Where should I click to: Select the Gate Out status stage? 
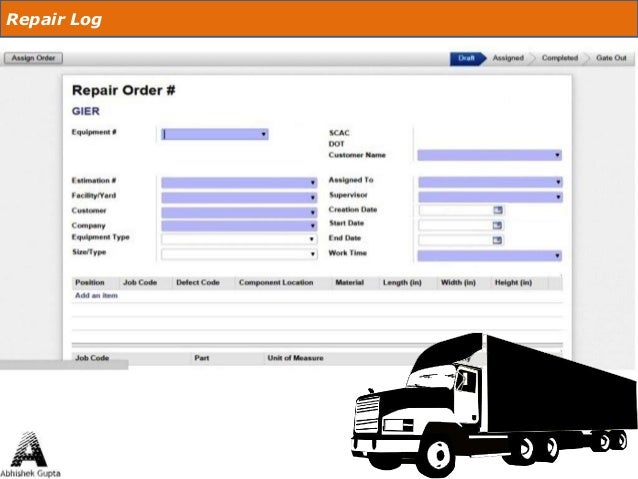point(611,58)
